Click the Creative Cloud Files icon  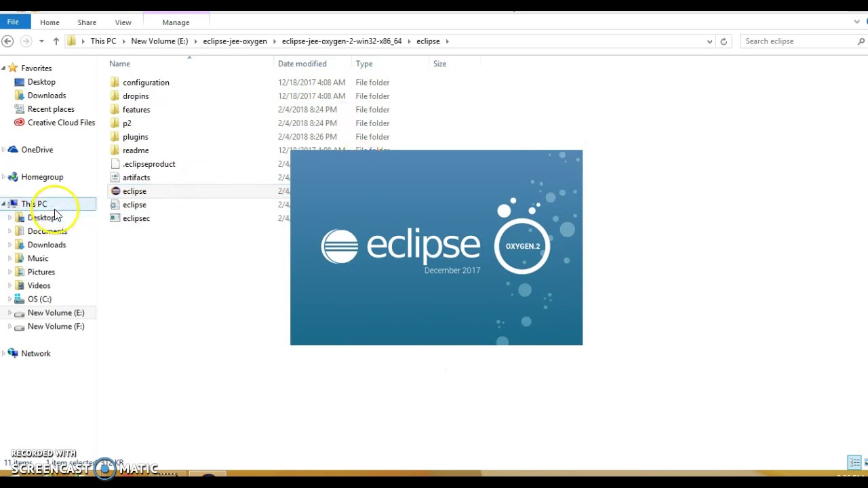20,123
